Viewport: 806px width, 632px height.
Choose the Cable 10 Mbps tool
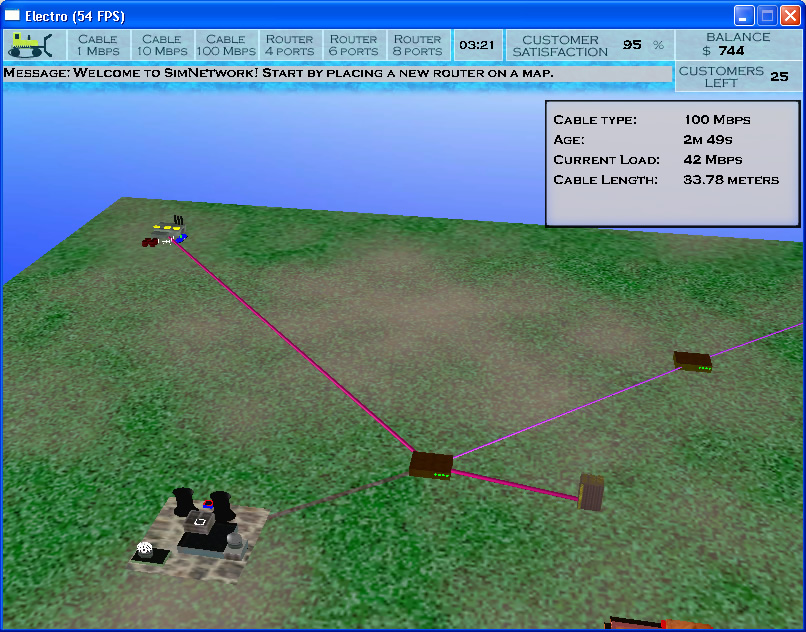click(x=161, y=45)
